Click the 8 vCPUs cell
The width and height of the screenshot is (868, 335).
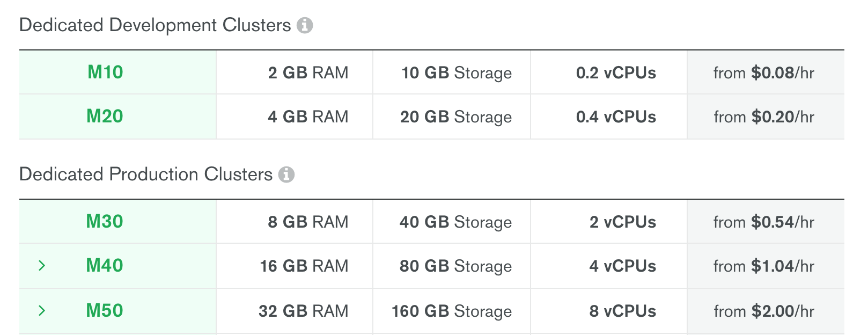click(622, 311)
